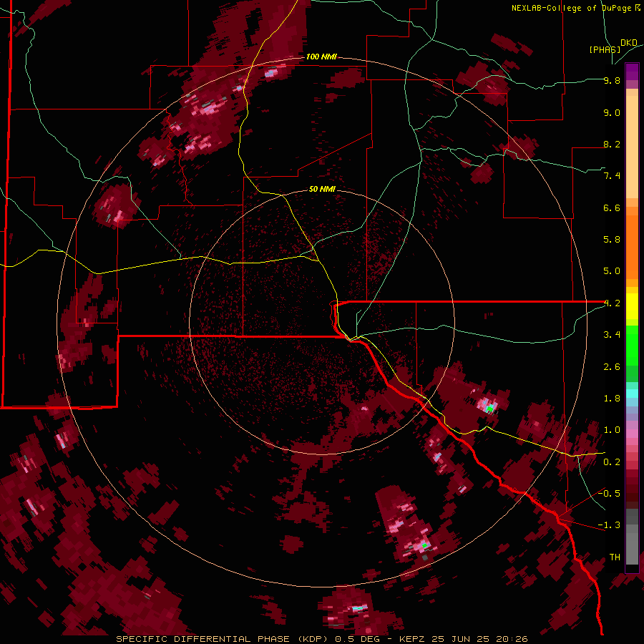Click the cyan segment of the color bar
The height and width of the screenshot is (644, 644).
(632, 393)
